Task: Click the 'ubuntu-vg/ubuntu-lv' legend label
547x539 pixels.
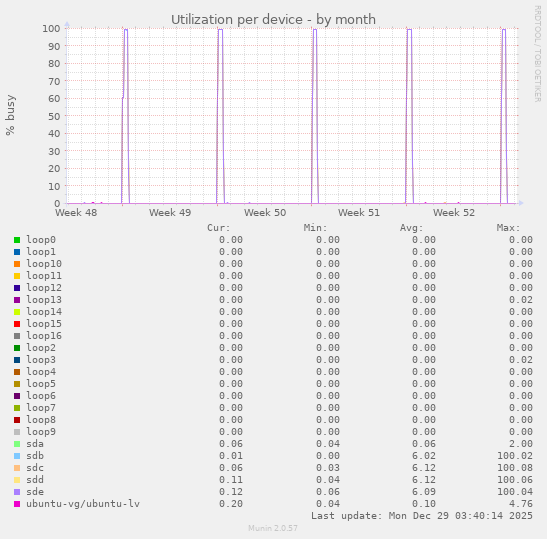Action: [83, 504]
